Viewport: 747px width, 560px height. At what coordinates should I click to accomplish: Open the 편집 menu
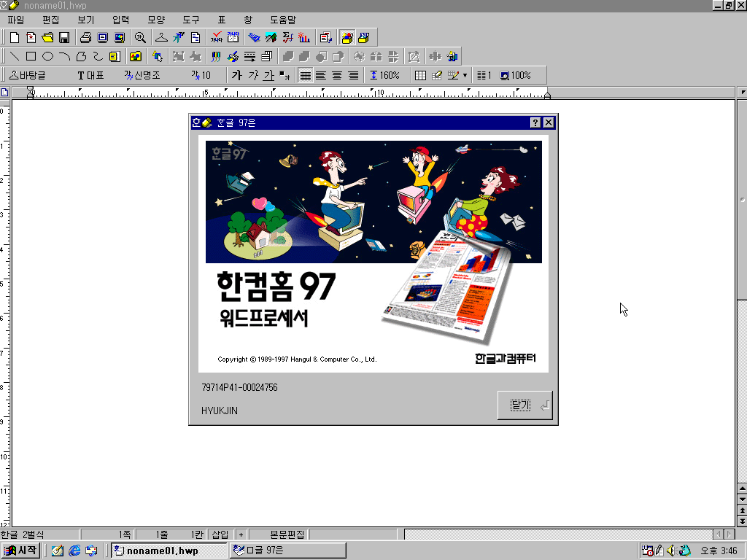51,20
